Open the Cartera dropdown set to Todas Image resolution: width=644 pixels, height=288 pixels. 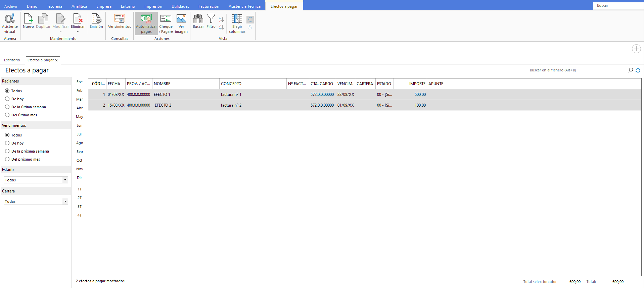pos(36,201)
